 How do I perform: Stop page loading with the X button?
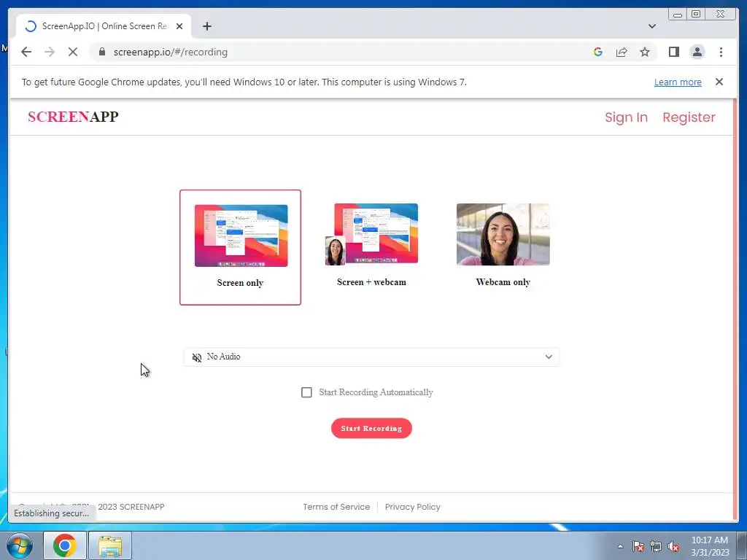tap(73, 52)
